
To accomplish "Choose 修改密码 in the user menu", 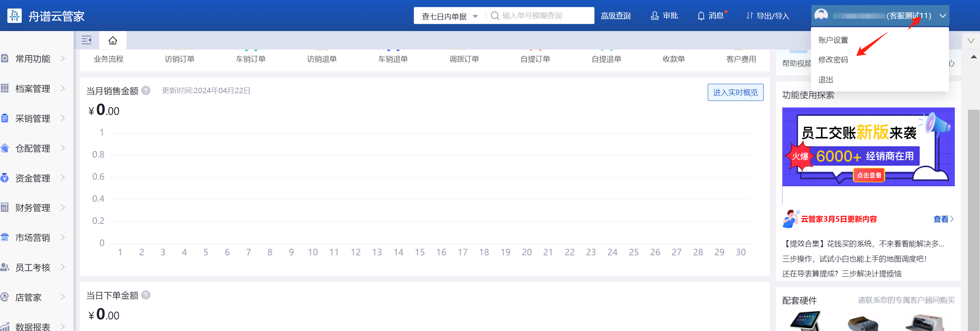I will pos(833,60).
